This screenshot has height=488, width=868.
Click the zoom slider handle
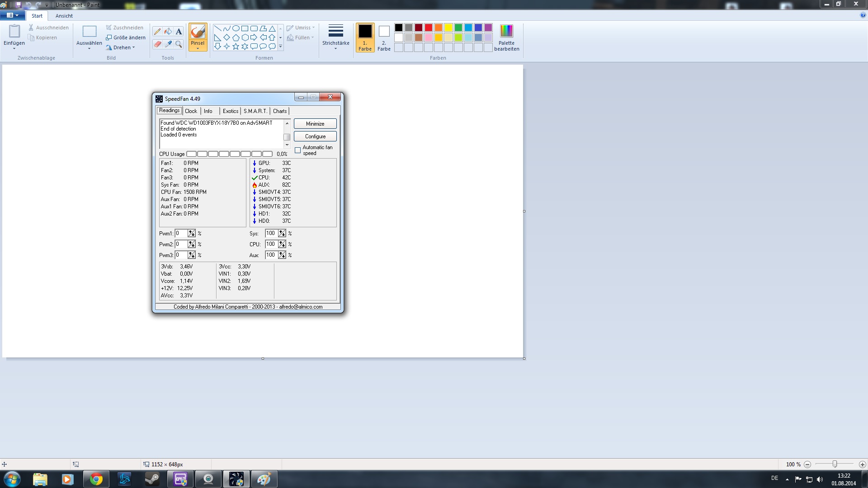pos(835,465)
